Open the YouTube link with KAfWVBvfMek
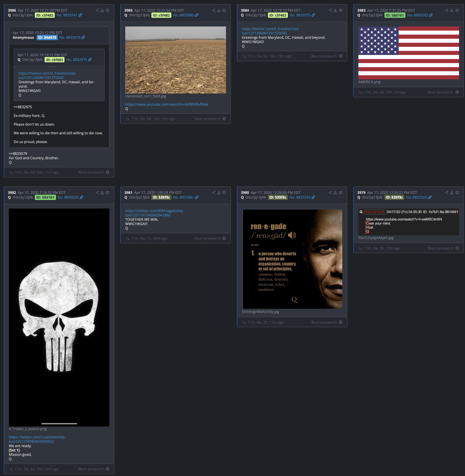465x476 pixels. pos(167,104)
